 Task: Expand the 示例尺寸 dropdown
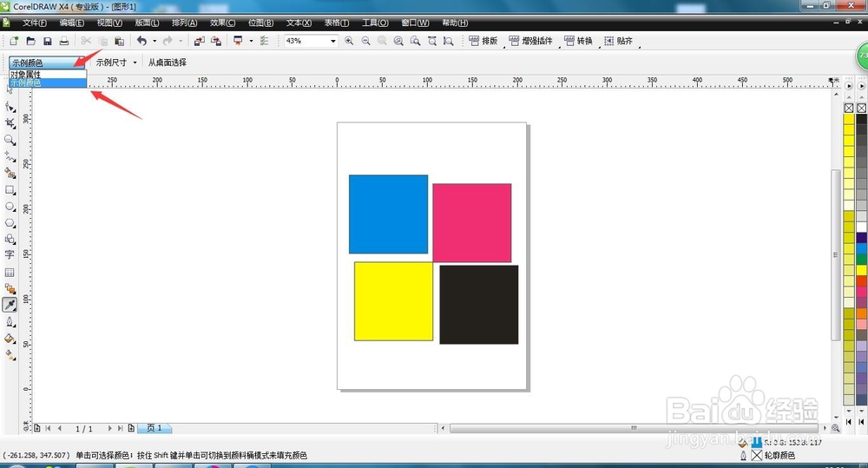click(135, 63)
